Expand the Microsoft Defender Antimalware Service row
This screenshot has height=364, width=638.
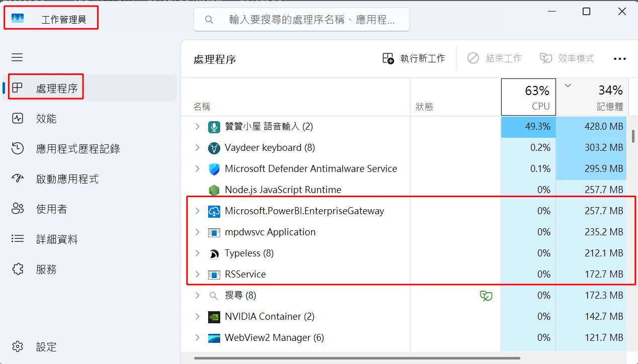(197, 169)
